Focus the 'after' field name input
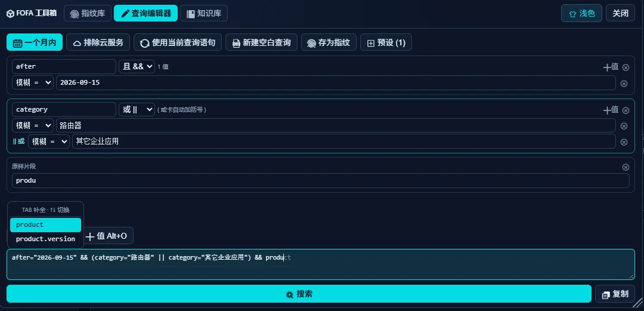 click(x=64, y=66)
